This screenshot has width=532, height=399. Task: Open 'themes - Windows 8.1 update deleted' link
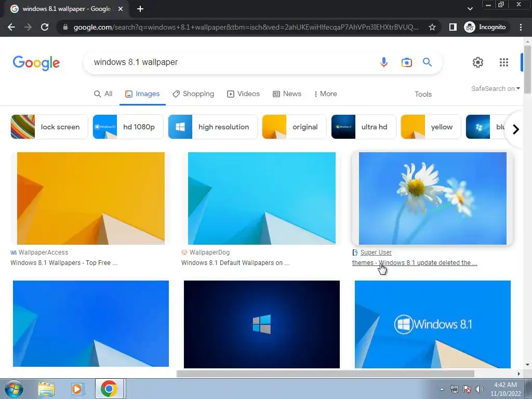tap(415, 263)
